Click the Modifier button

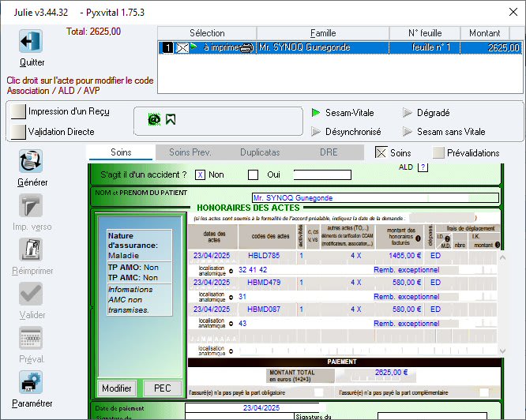pos(117,388)
